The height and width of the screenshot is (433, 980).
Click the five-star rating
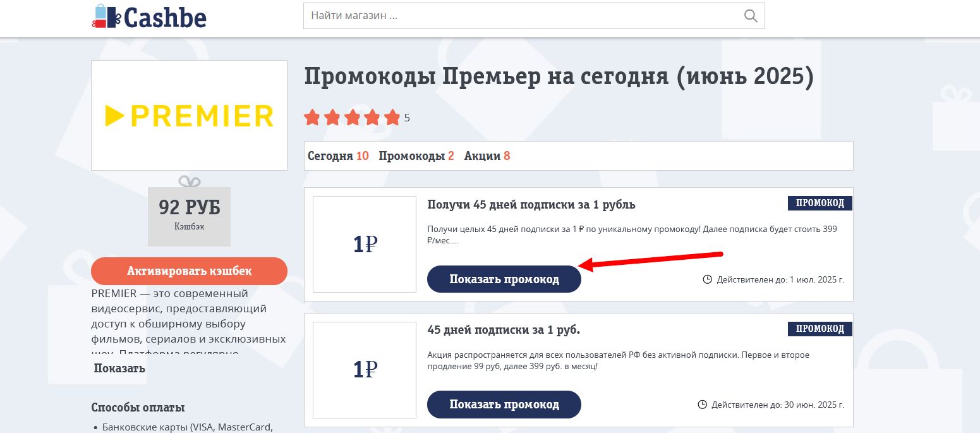coord(352,117)
